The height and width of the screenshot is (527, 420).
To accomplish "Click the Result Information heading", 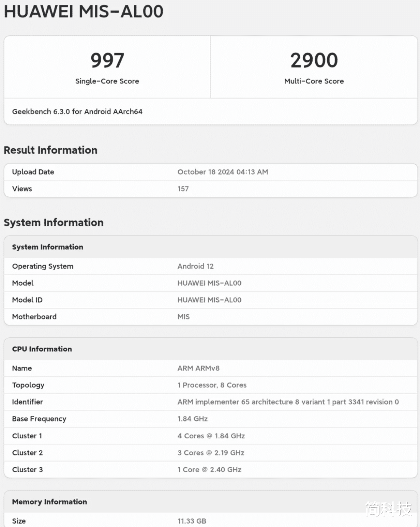I will (x=50, y=150).
